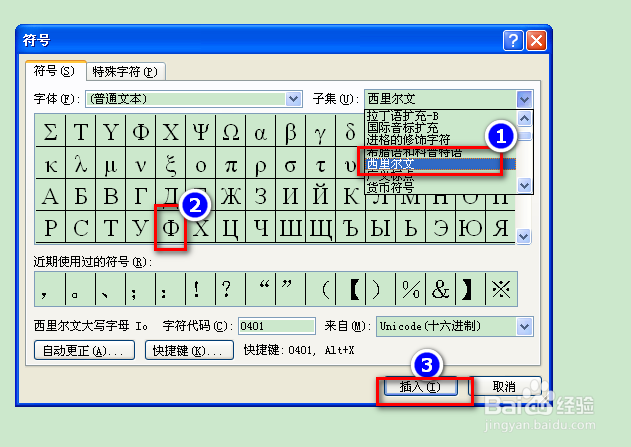631x447 pixels.
Task: Choose 拉丁语扩充-B in subset list
Action: 402,116
